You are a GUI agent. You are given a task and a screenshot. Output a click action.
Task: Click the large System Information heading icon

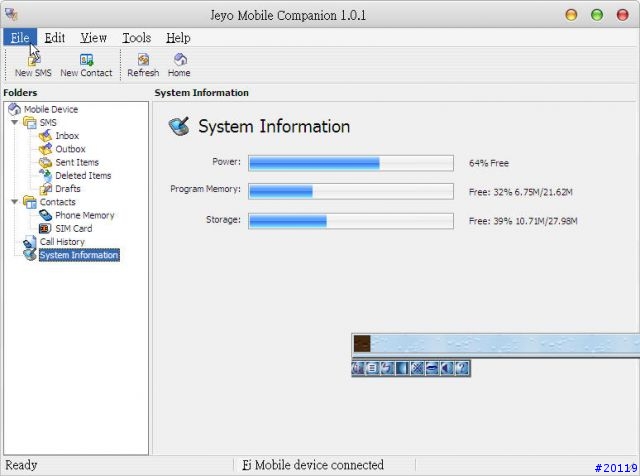(179, 126)
